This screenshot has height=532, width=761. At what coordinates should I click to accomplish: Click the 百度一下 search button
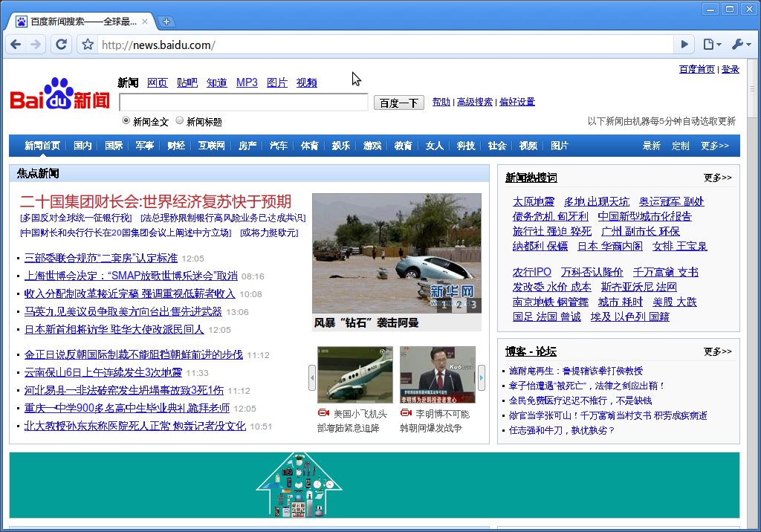(399, 103)
